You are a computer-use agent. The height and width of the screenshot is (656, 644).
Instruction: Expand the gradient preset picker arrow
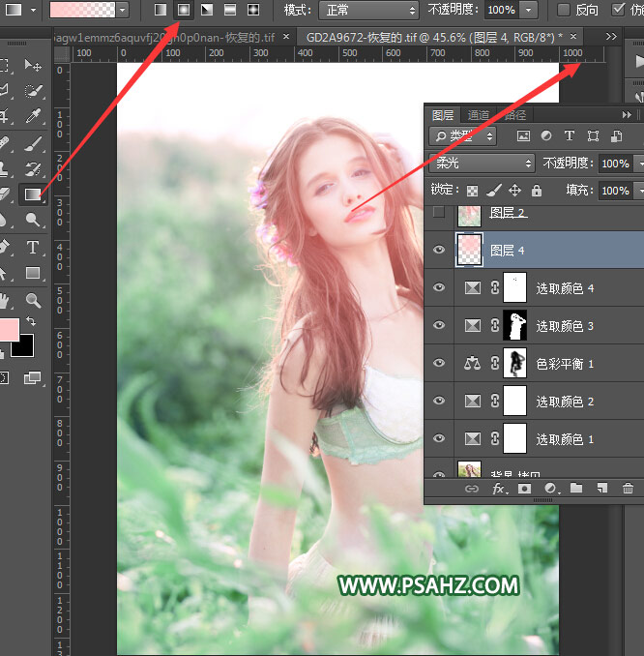click(x=122, y=10)
